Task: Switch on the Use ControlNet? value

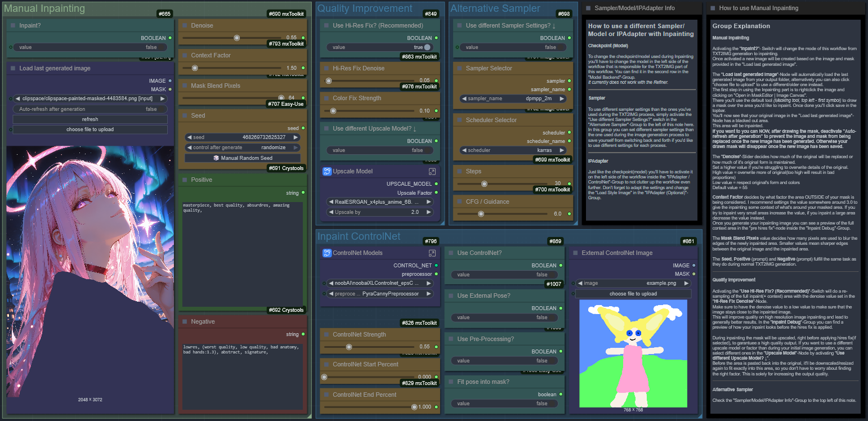Action: [x=504, y=275]
